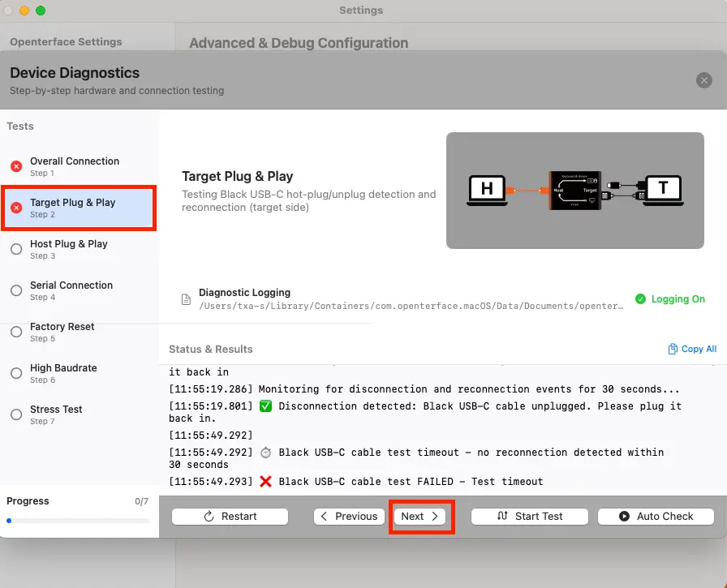Click the red failed icon for Target Plug & Play
Screen dimensions: 727x588
point(16,208)
